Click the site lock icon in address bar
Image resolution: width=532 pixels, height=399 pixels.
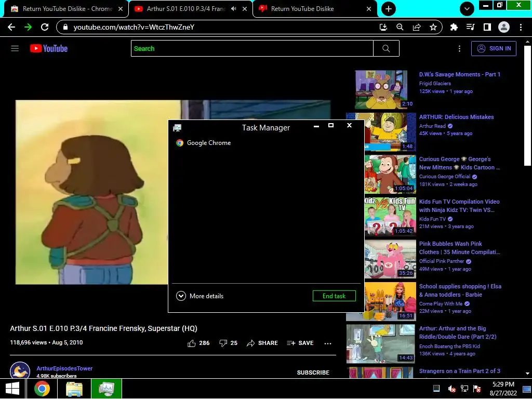pyautogui.click(x=66, y=27)
